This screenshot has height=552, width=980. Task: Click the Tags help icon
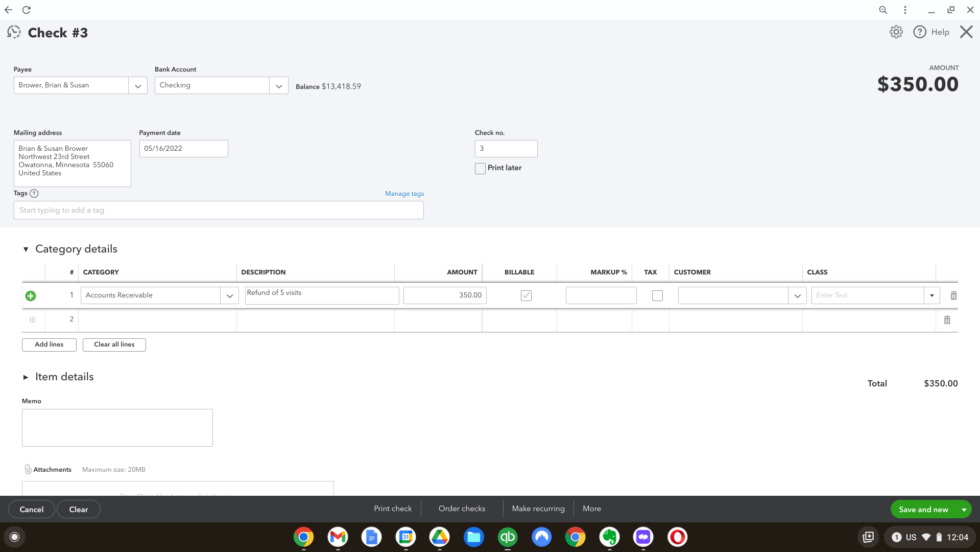tap(34, 193)
